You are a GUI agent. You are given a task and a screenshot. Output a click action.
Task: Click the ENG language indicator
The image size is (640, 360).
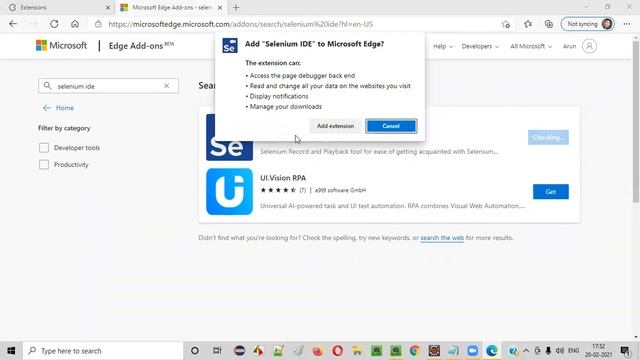coord(573,351)
